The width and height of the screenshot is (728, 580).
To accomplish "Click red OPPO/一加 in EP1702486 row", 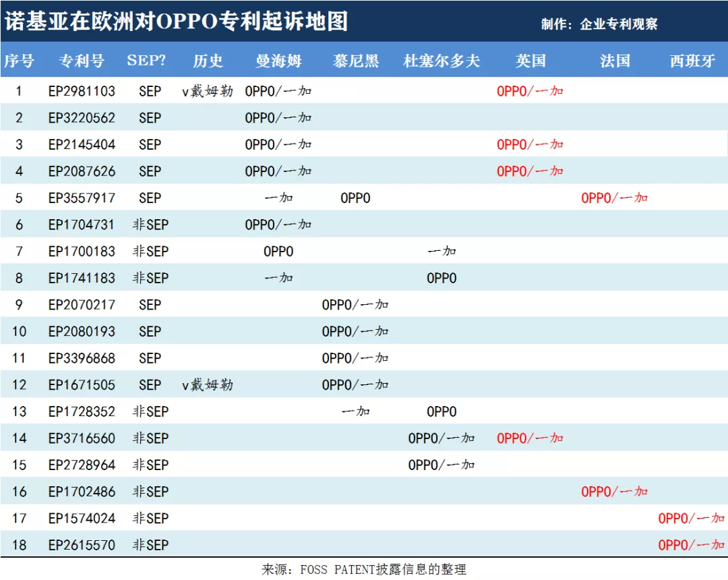I will pyautogui.click(x=614, y=492).
